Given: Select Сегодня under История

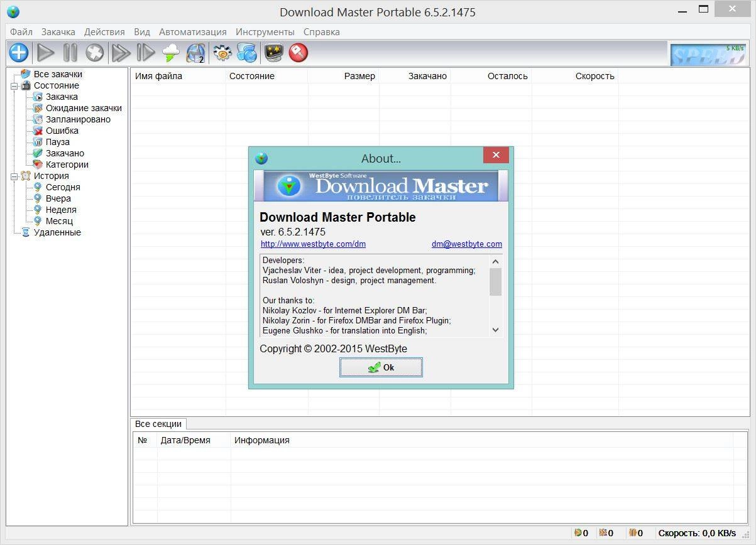Looking at the screenshot, I should pos(63,187).
